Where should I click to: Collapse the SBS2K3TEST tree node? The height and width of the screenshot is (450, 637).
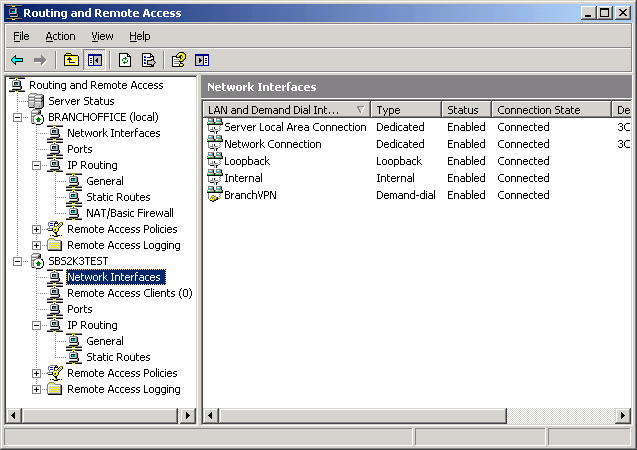(17, 261)
